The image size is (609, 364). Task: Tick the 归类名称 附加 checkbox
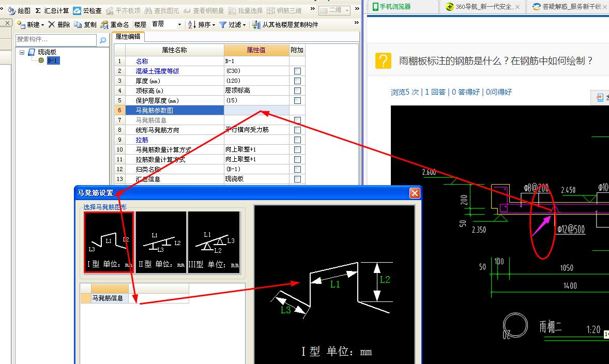pos(297,170)
